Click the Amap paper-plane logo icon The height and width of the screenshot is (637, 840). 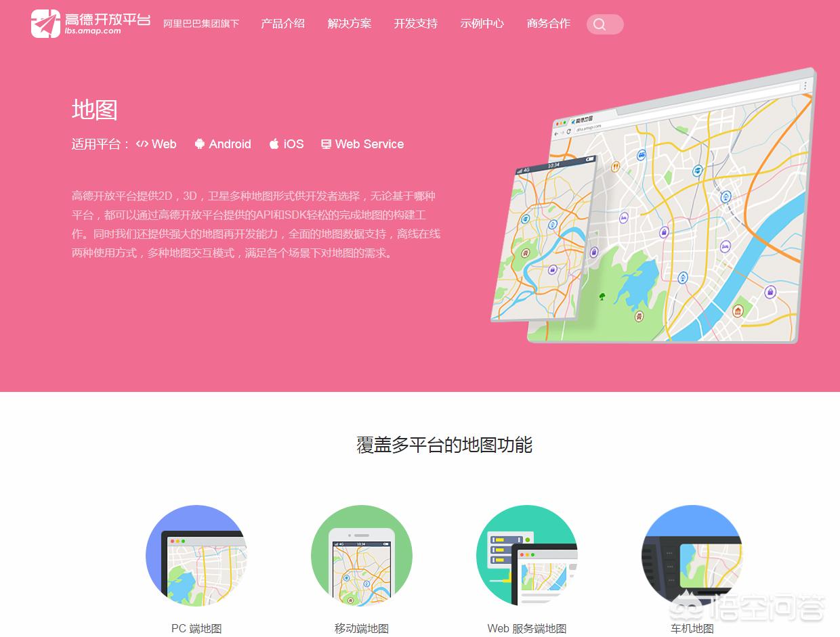click(x=45, y=24)
